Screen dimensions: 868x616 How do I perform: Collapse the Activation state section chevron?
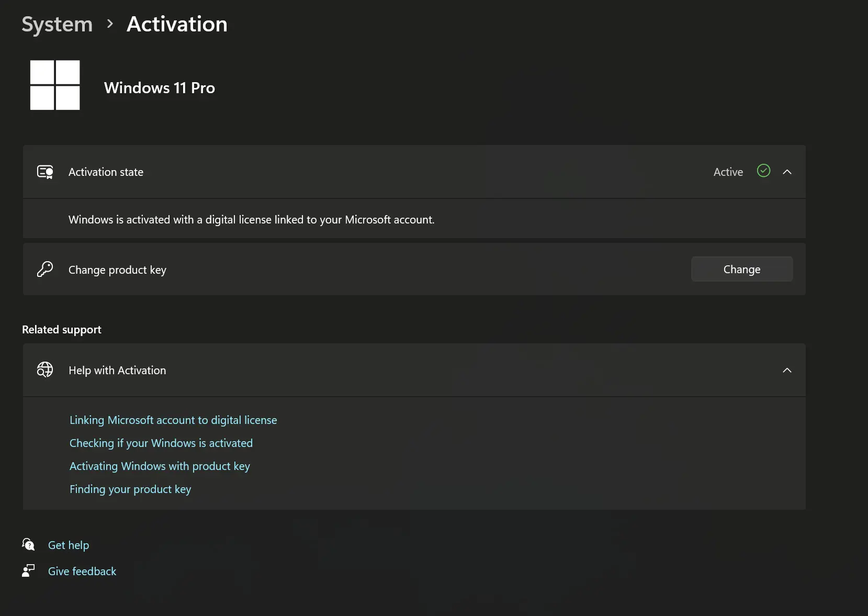tap(787, 172)
